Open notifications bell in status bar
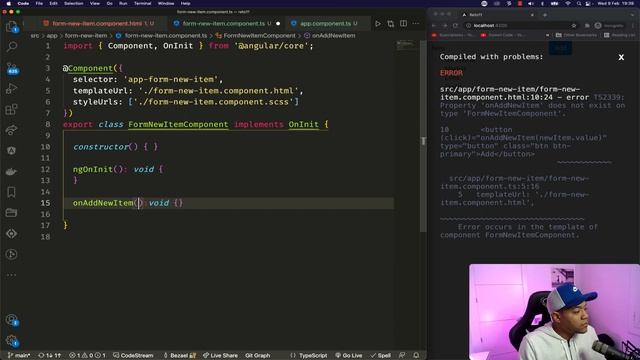The height and width of the screenshot is (360, 640). click(416, 356)
